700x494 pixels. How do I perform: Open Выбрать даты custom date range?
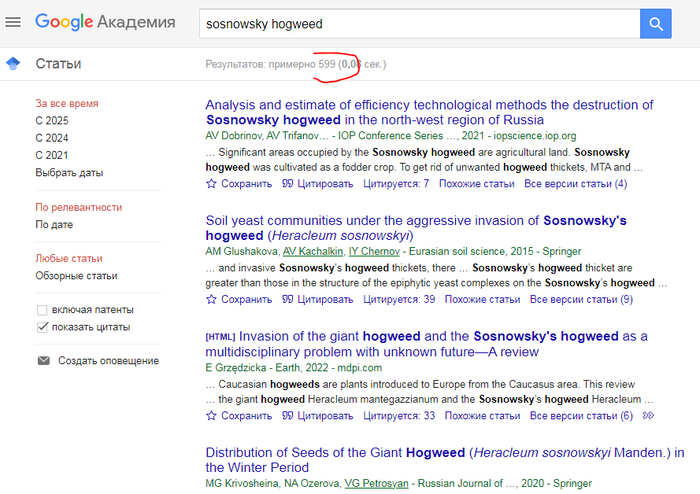[x=69, y=172]
